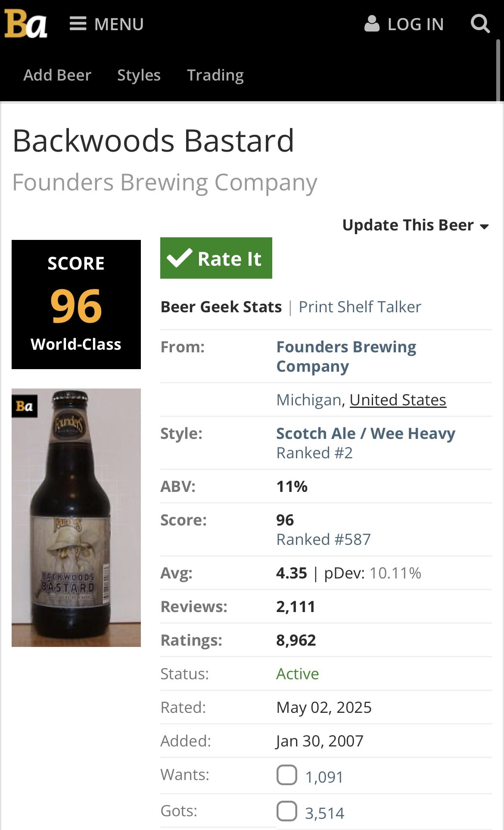This screenshot has height=830, width=504.
Task: Open the Print Shelf Talker link
Action: (x=360, y=307)
